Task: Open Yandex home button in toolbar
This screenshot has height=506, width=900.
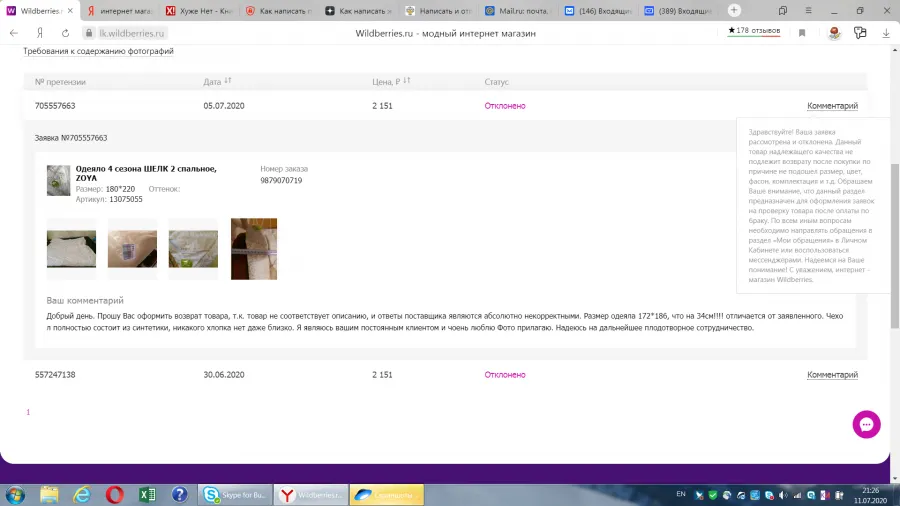Action: [40, 33]
